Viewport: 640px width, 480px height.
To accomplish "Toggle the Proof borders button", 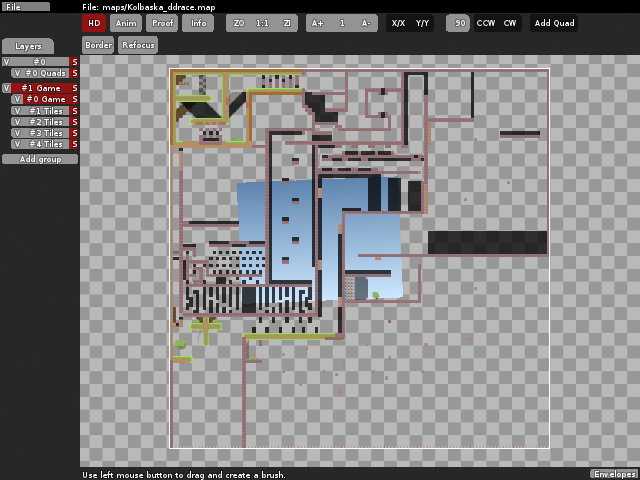I will coord(162,23).
